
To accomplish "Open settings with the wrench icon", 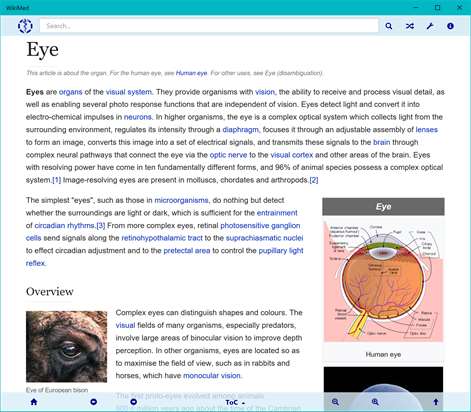I will (x=430, y=26).
